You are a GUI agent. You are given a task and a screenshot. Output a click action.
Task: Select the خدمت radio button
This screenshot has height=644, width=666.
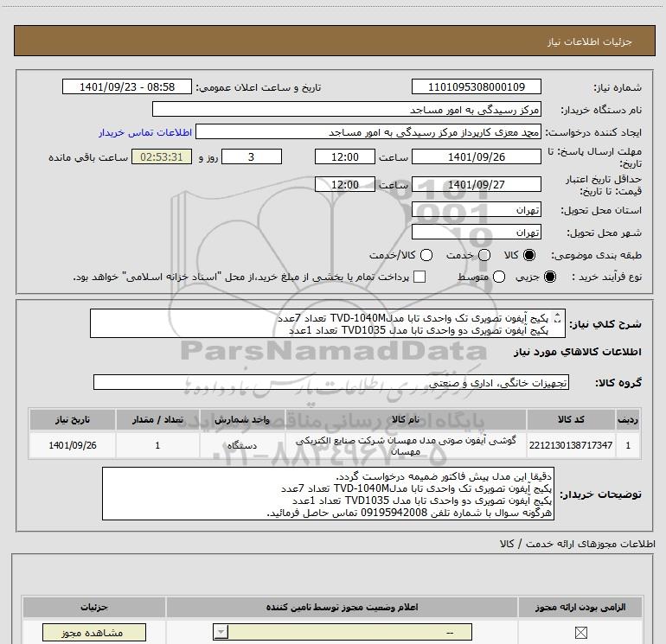tap(484, 255)
